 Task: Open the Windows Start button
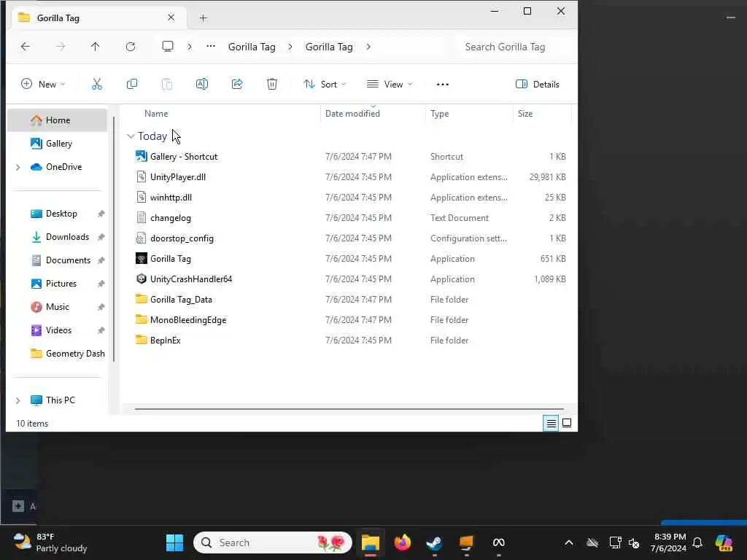[174, 542]
